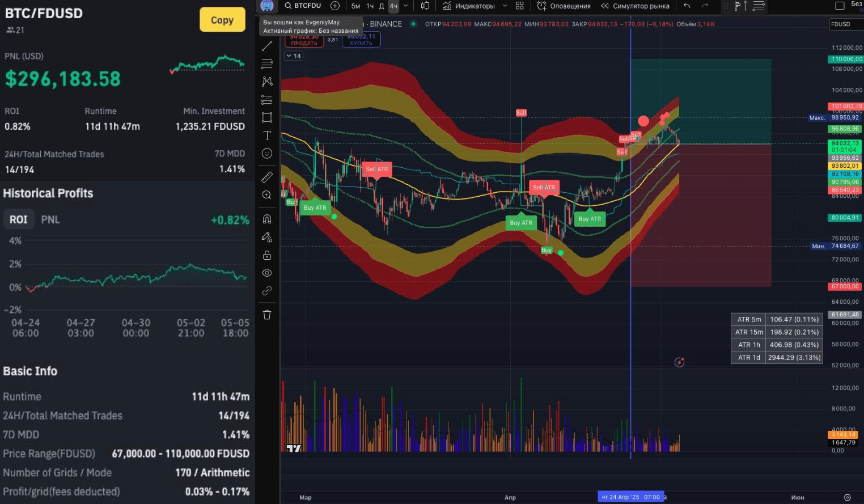Click the price range 67,000.00 - 110,000.00 FDUSD

click(x=181, y=454)
